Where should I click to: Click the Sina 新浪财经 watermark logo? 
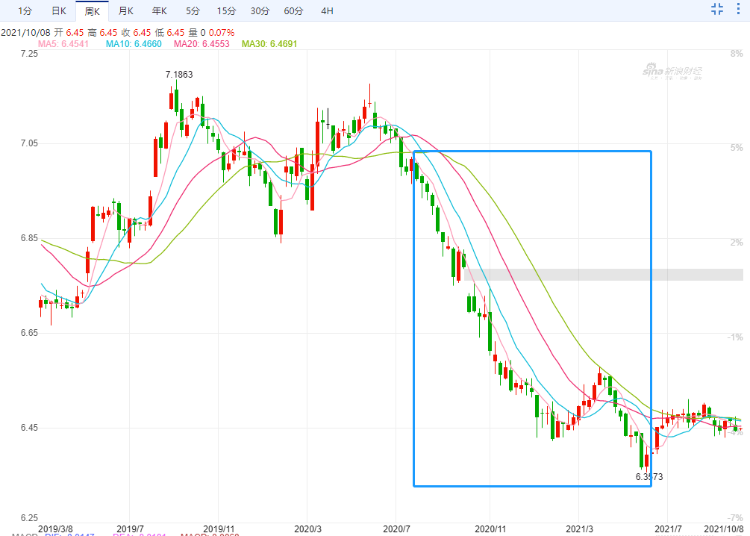[x=672, y=72]
